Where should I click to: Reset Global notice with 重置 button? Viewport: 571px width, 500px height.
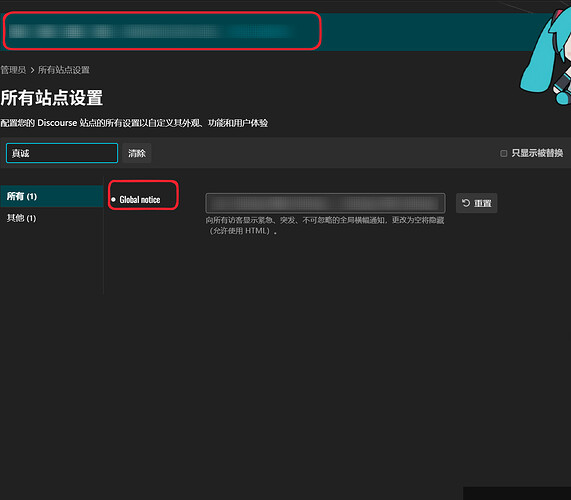tap(476, 203)
